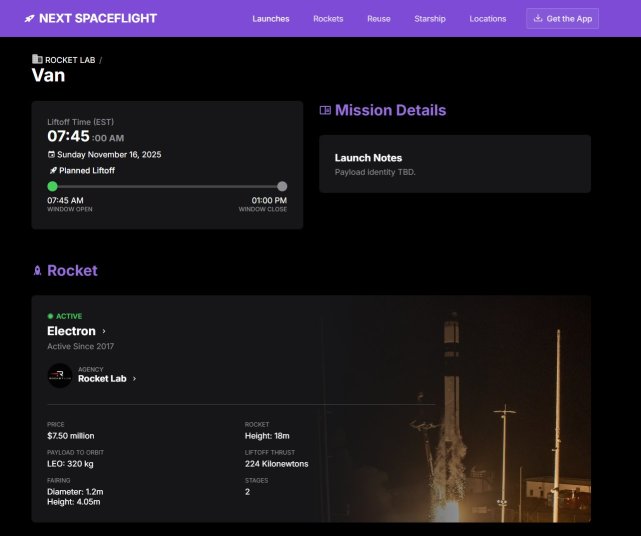Click the Rocket Lab agency logo
Image resolution: width=641 pixels, height=536 pixels.
[x=59, y=375]
